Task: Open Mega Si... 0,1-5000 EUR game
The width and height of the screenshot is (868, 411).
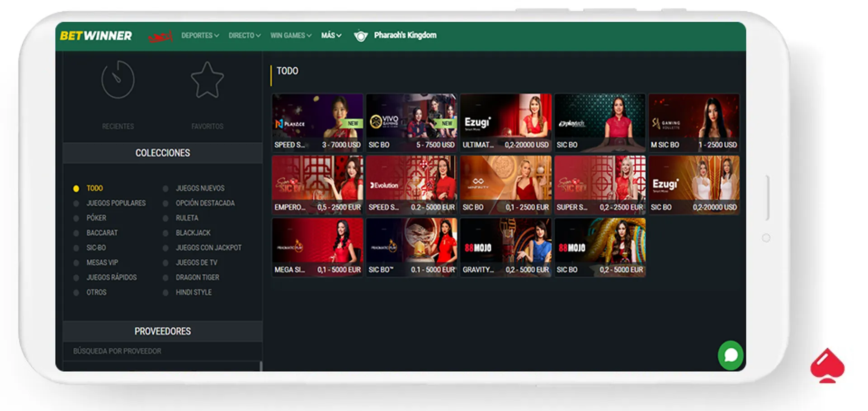Action: pos(317,247)
